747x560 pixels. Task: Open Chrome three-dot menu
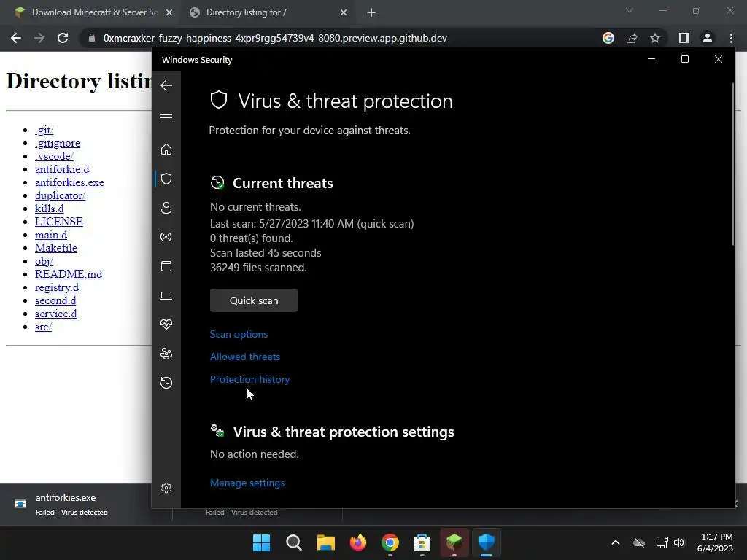731,38
